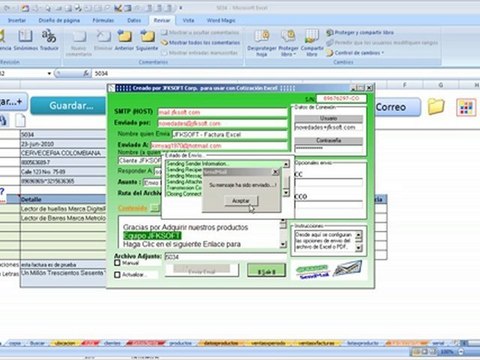
Task: Open the productos sheet tab
Action: tap(180, 343)
